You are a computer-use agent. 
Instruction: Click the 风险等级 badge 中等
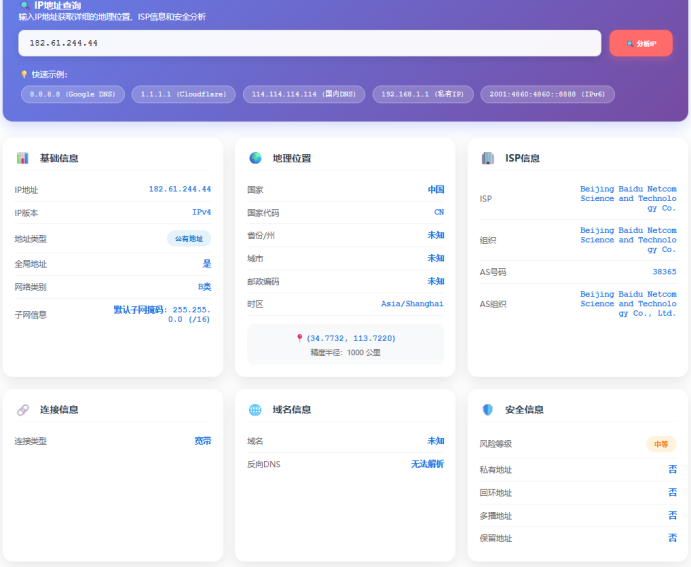[661, 444]
